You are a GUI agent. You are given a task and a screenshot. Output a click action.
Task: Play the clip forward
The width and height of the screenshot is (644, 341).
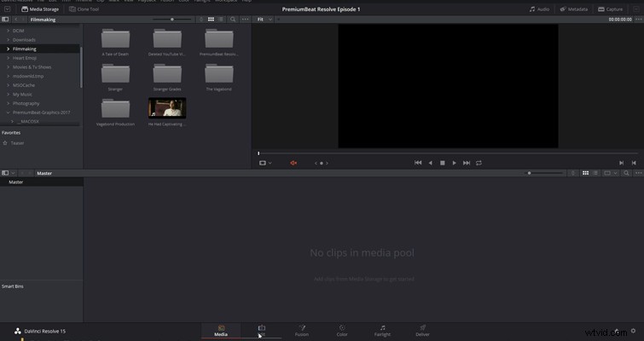pos(455,163)
